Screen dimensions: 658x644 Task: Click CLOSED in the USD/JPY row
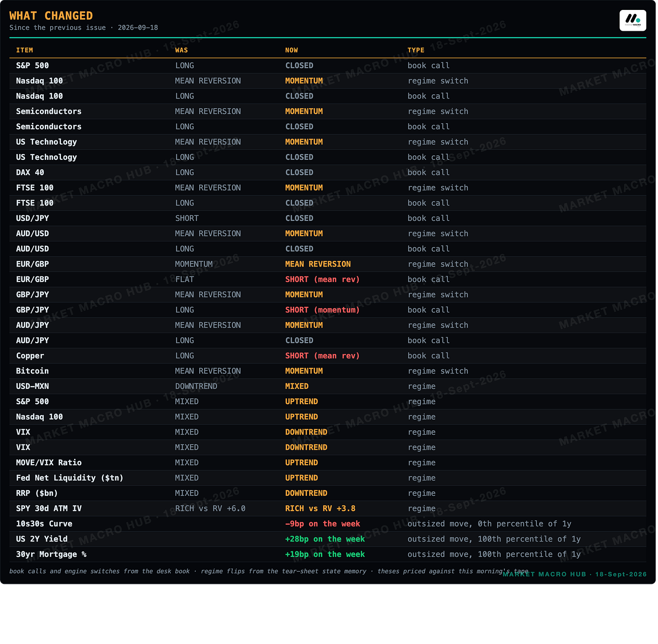point(299,218)
